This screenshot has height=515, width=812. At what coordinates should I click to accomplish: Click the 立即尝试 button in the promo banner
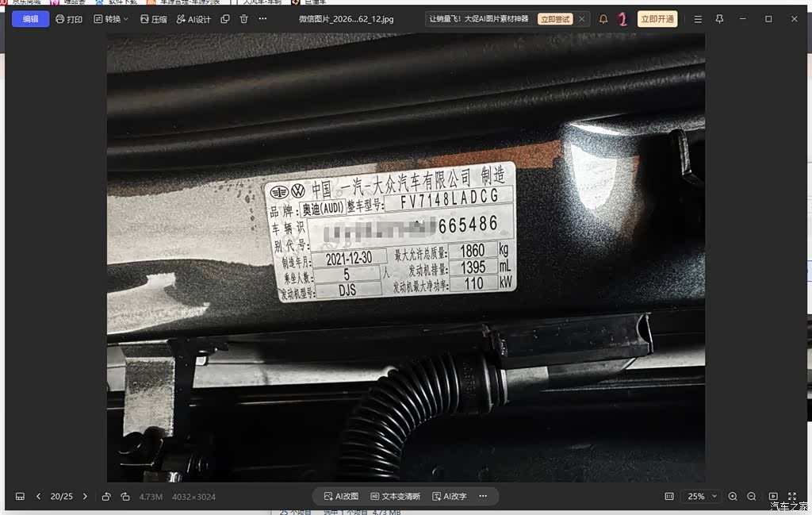click(x=555, y=19)
